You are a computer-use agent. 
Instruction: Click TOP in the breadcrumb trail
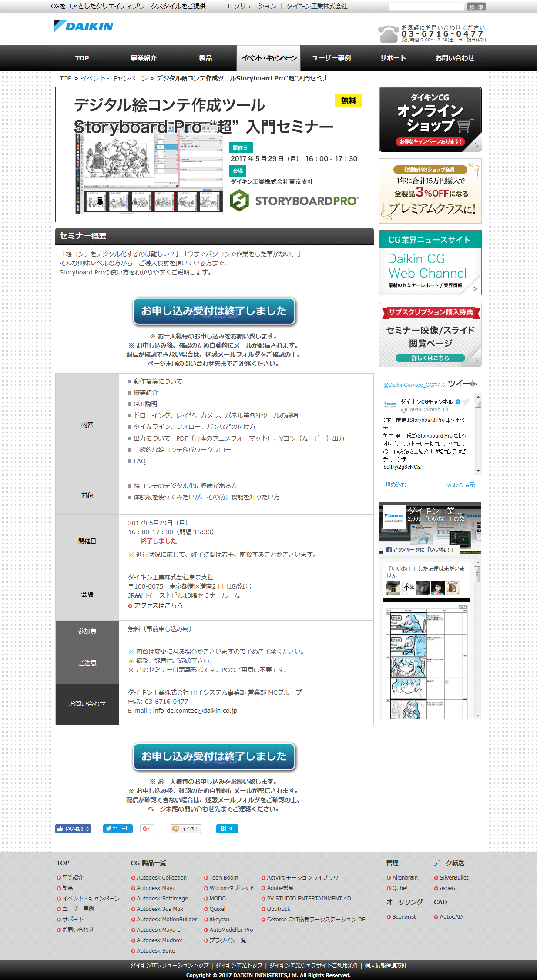tap(66, 78)
